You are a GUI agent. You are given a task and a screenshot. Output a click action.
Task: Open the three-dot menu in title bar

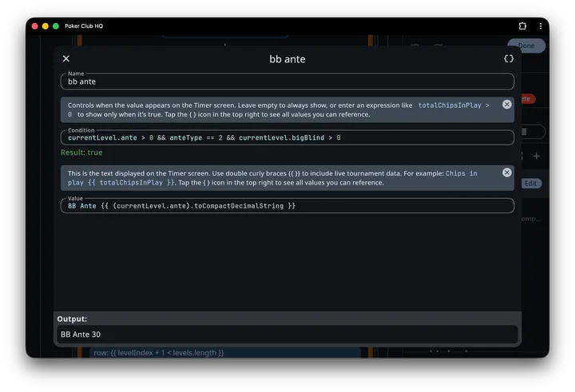[541, 26]
